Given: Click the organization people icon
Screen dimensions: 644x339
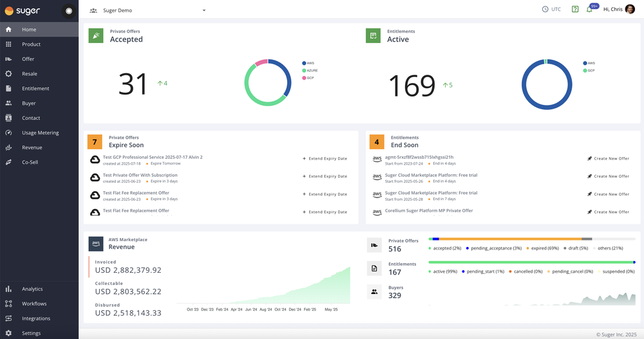Looking at the screenshot, I should pyautogui.click(x=93, y=10).
